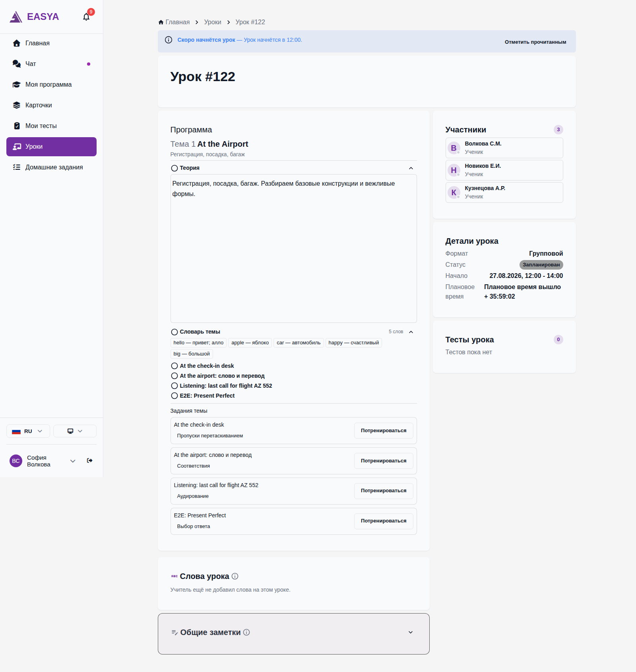Screen dimensions: 636x672
Task: Click the Теория text area
Action: [x=294, y=249]
